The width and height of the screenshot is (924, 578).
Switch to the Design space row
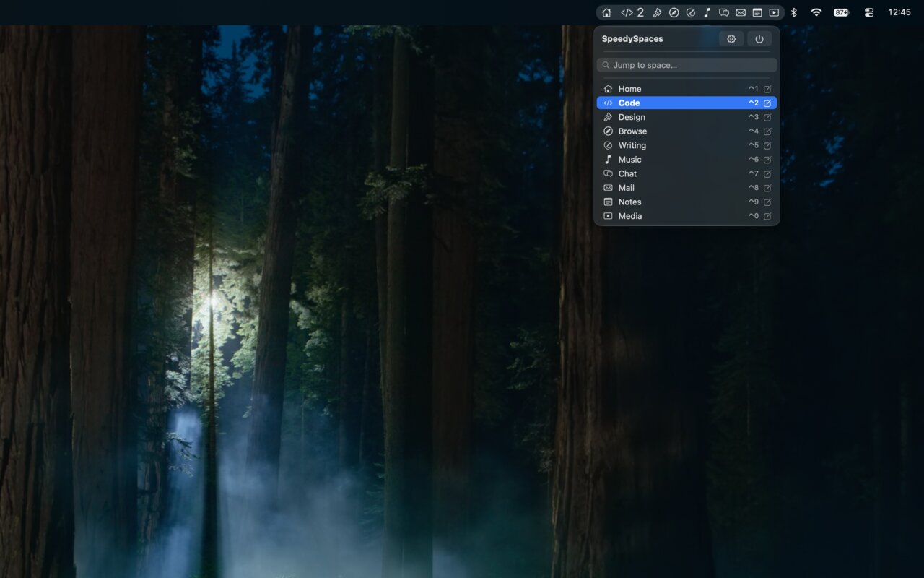(687, 117)
